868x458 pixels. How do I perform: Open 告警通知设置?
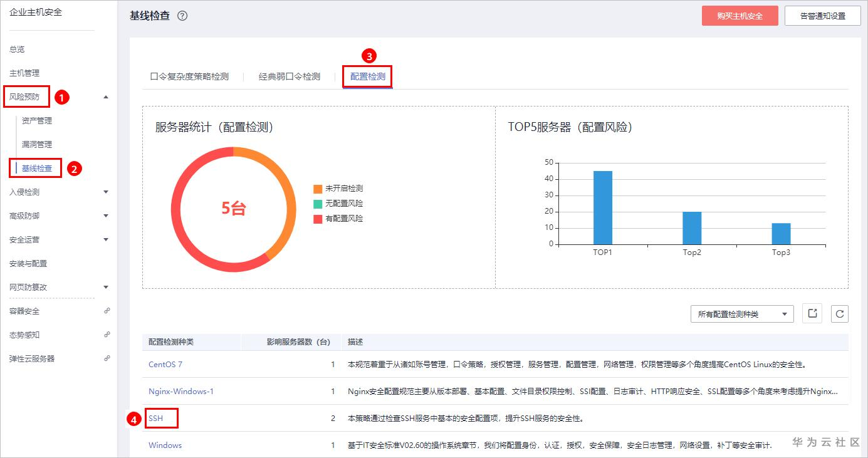[823, 16]
